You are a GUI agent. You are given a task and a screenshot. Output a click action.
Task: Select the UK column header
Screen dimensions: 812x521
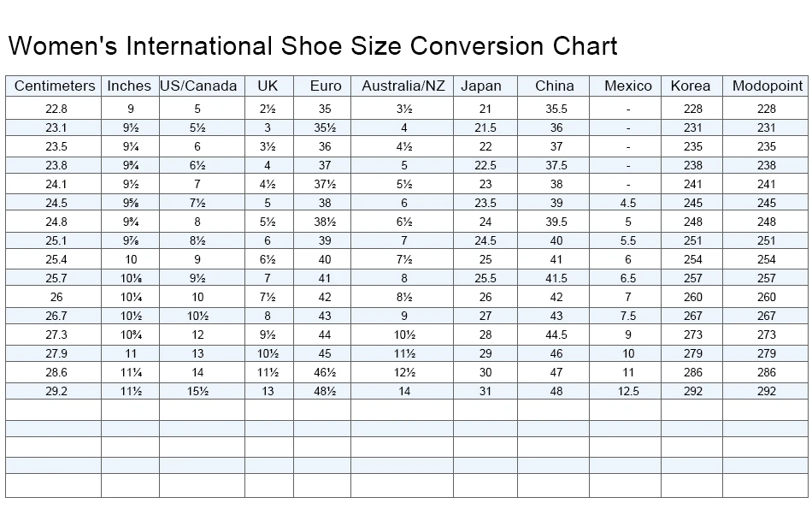pyautogui.click(x=268, y=86)
